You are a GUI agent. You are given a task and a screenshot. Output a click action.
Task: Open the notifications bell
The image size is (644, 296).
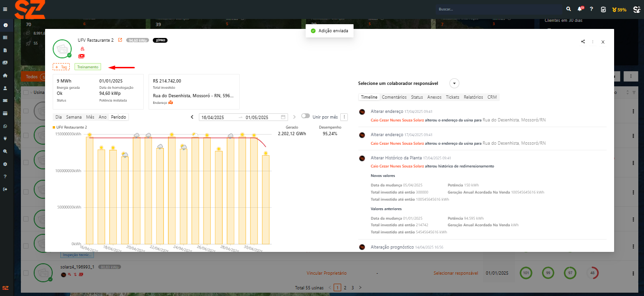[579, 9]
